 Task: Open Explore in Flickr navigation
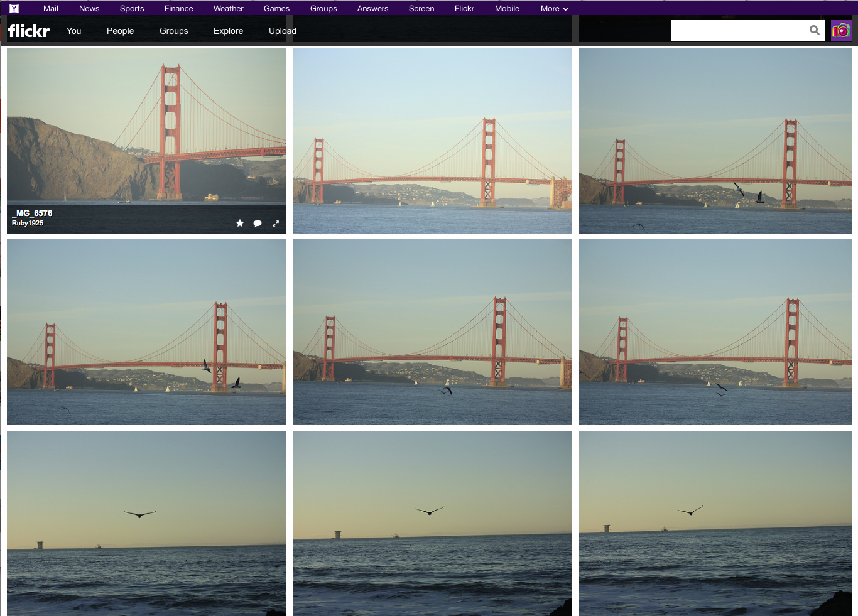click(228, 31)
